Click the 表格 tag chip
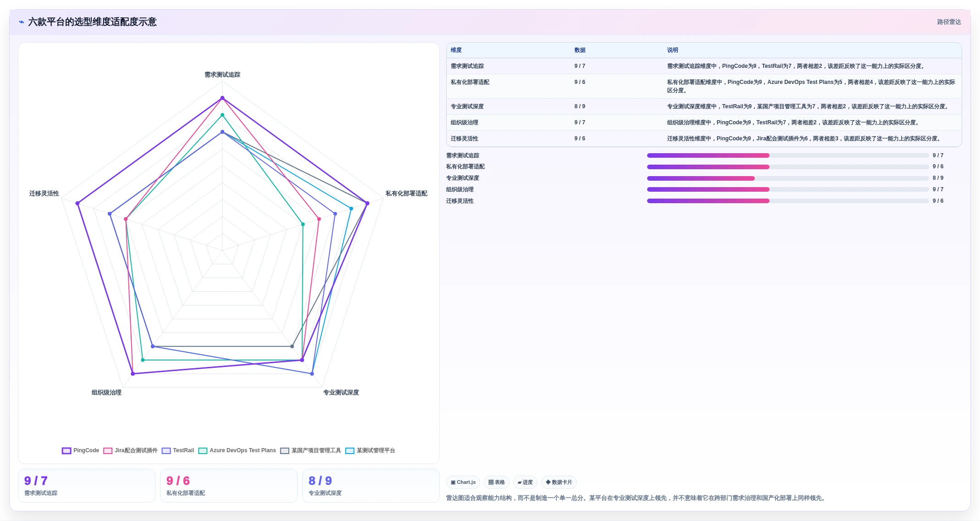This screenshot has width=980, height=521. coord(497,482)
